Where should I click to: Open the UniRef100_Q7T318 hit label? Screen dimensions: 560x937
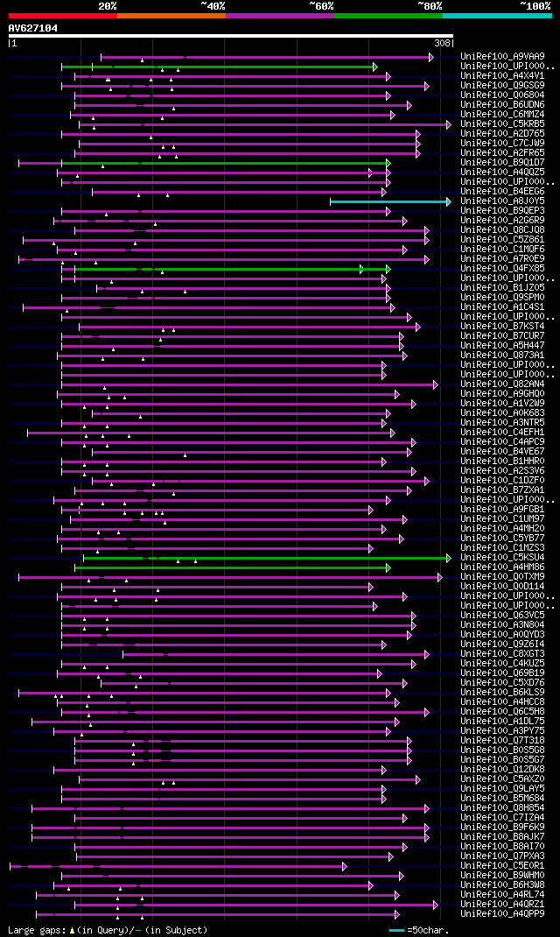502,740
